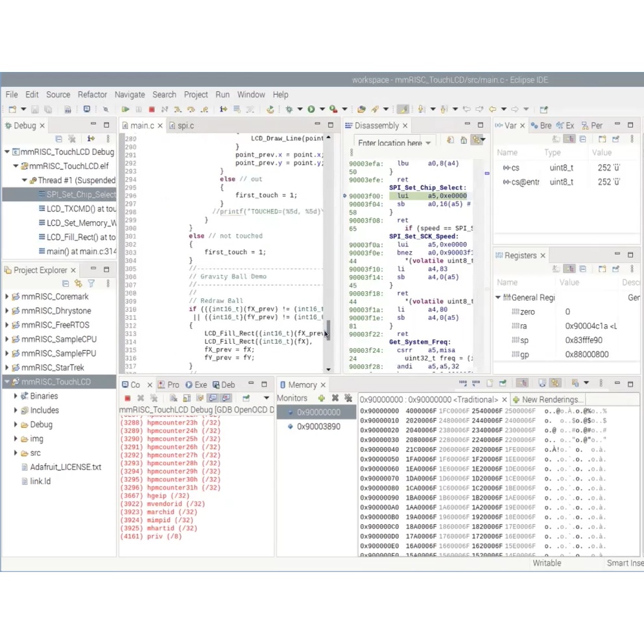Open the Window menu
The height and width of the screenshot is (644, 644).
point(251,95)
